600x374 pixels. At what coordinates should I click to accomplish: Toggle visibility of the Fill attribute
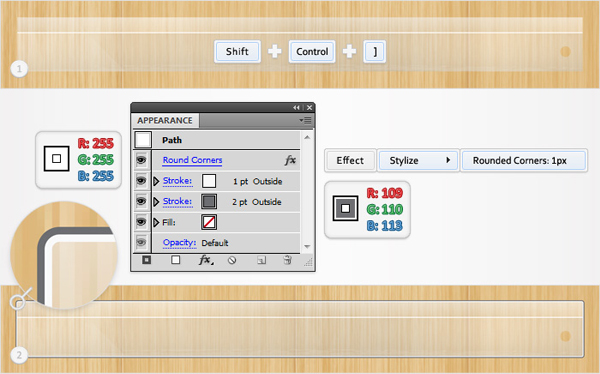tap(142, 222)
